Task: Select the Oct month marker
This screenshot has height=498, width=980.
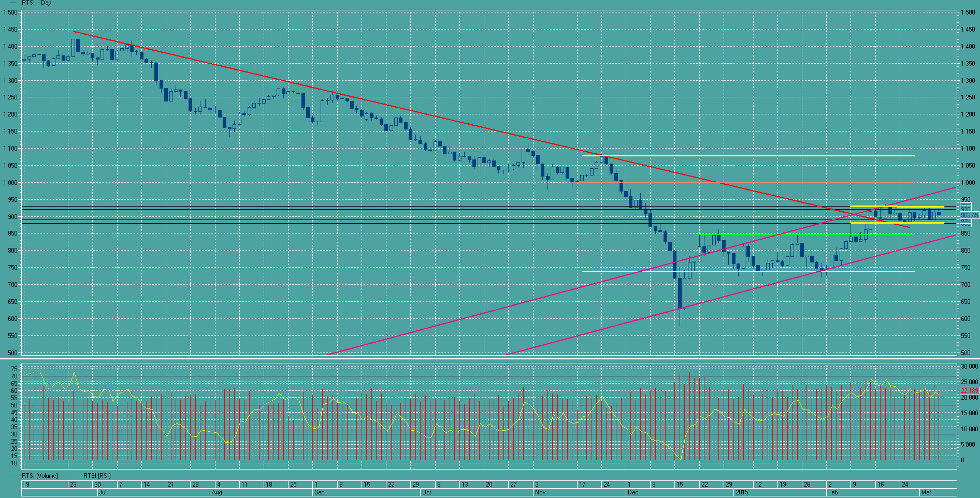Action: 426,492
